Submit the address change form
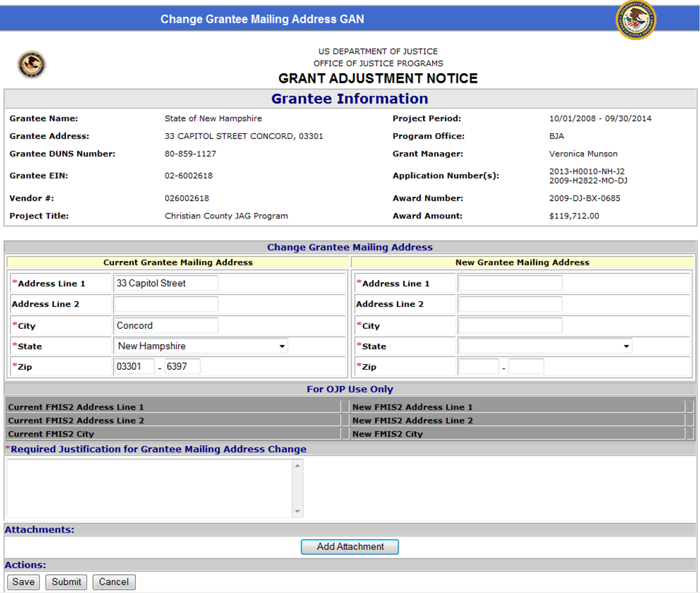The height and width of the screenshot is (593, 700). (67, 582)
